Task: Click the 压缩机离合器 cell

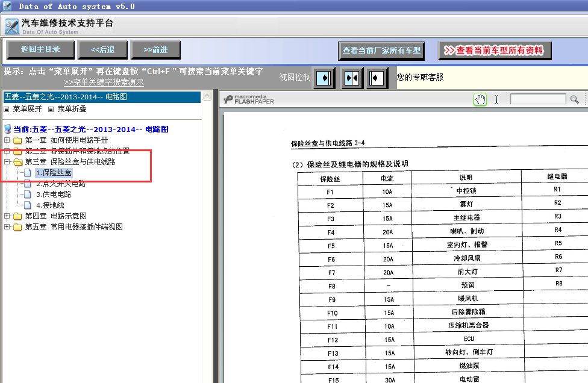Action: point(468,325)
